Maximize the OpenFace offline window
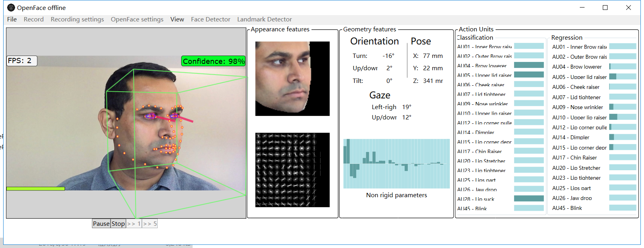 click(605, 8)
